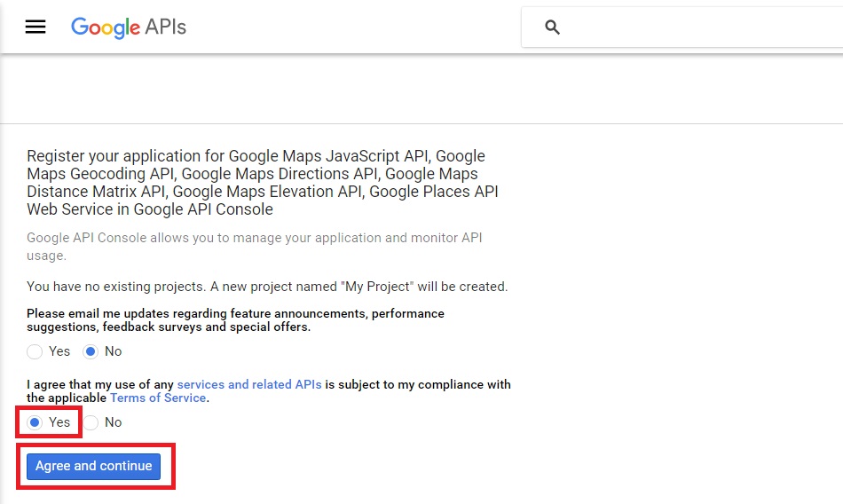Click the magnifying glass search icon
Viewport: 843px width, 504px height.
click(552, 28)
